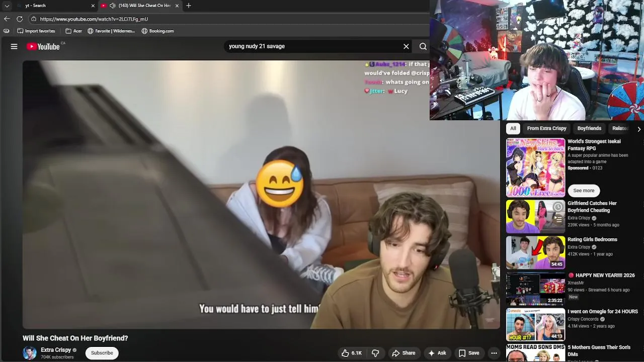The image size is (644, 362).
Task: Open the YouTube guide hamburger menu
Action: [14, 46]
